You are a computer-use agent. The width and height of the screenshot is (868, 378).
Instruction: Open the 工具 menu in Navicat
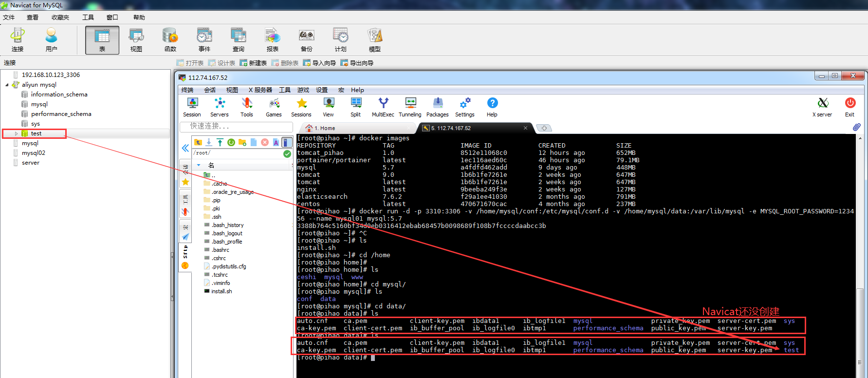coord(88,18)
